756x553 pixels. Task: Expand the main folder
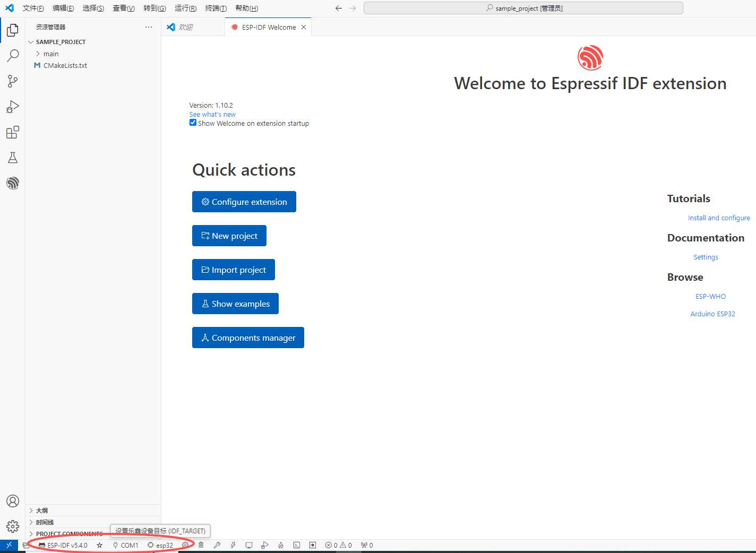(50, 54)
